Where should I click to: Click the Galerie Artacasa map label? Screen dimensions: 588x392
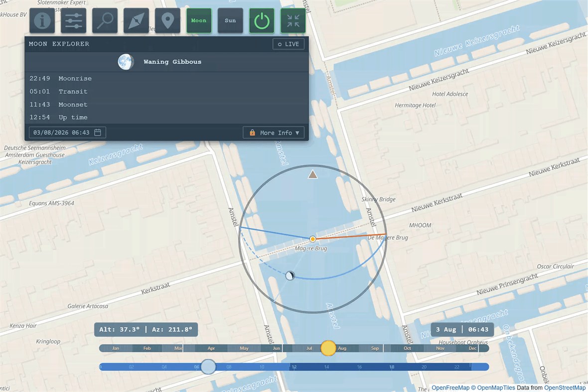(x=88, y=306)
